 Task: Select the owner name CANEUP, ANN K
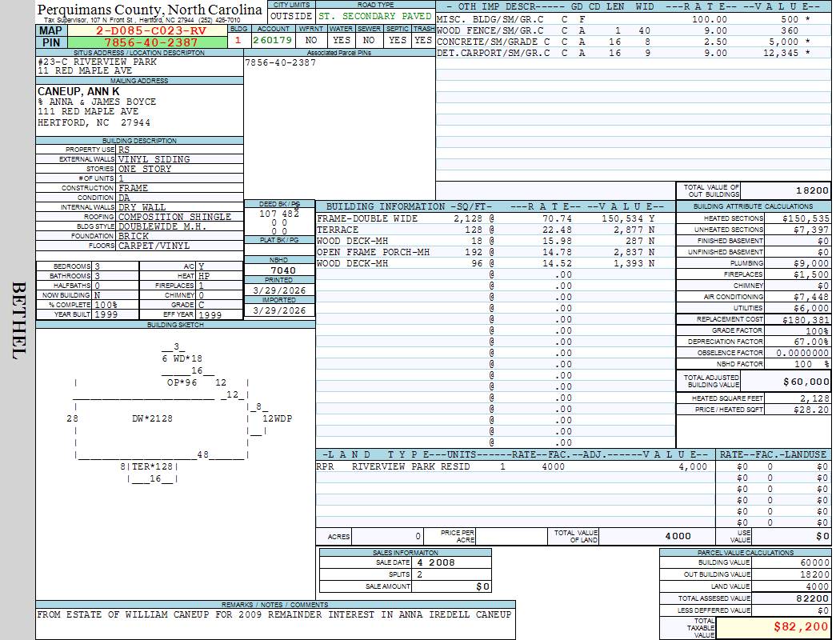78,92
